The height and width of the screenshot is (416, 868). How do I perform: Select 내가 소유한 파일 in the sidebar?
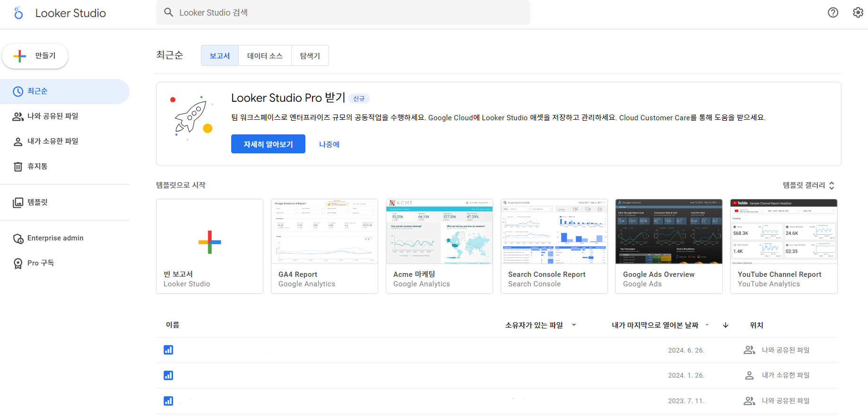[65, 142]
